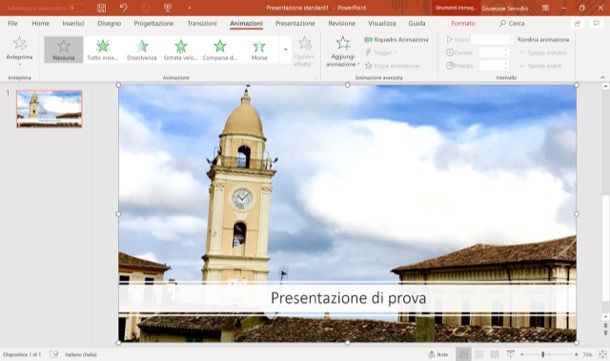Start presentation from beginning icon
This screenshot has height=361, width=610.
pos(168,8)
